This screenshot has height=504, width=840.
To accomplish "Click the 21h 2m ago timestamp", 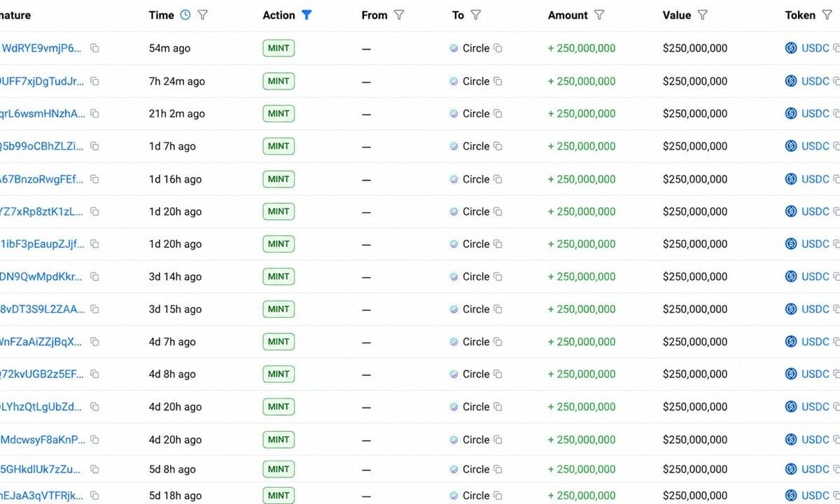I will [177, 113].
